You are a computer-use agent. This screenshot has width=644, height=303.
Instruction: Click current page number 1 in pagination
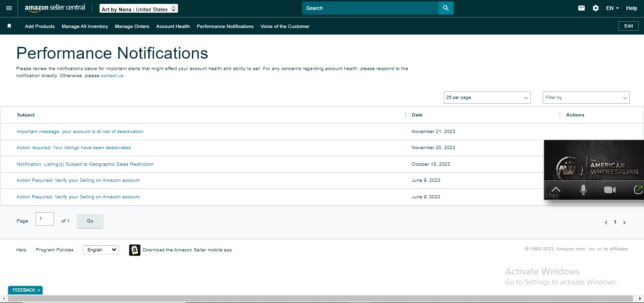[615, 223]
